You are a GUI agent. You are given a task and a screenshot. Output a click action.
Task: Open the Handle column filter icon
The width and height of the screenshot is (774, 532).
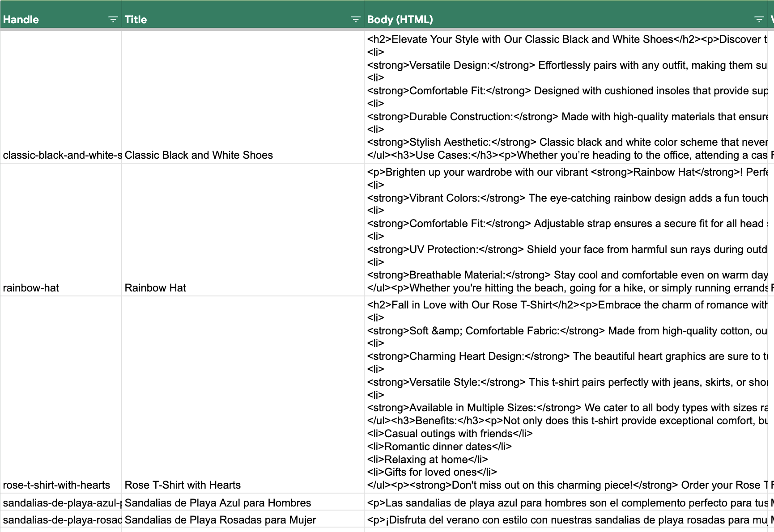[113, 19]
